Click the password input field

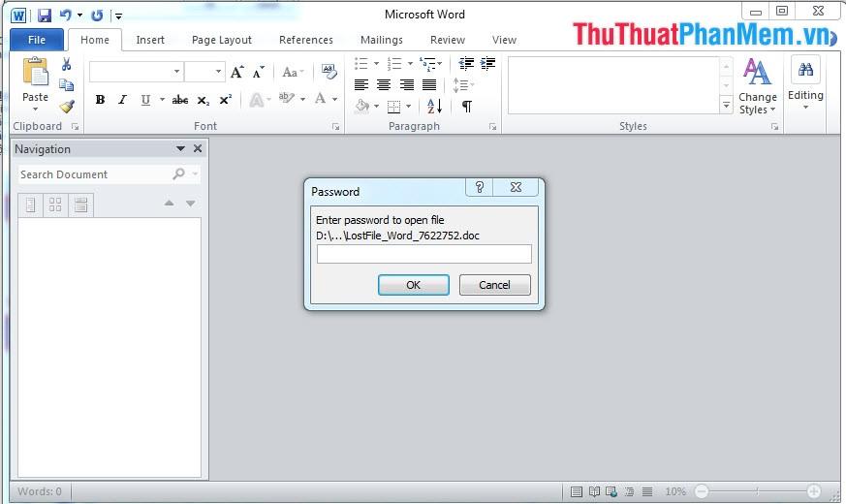pos(424,254)
